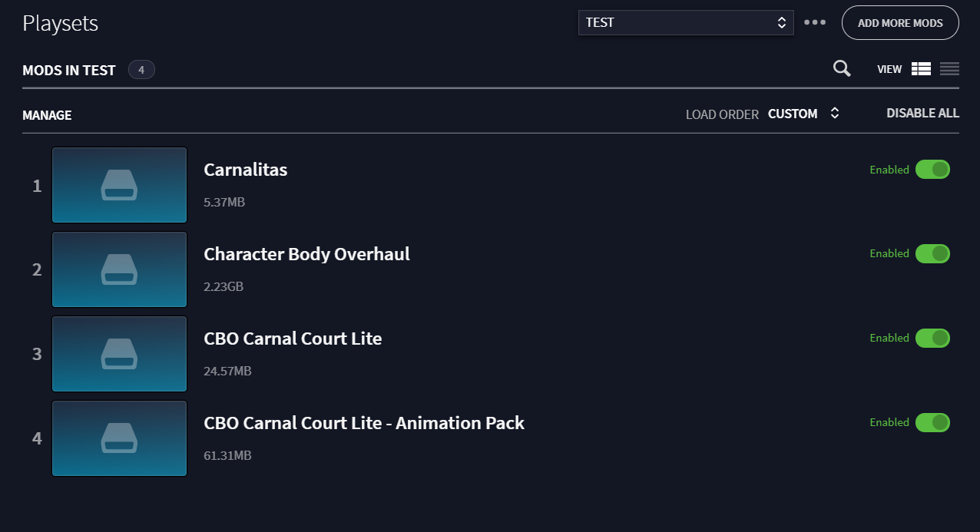Click the Animation Pack mod thumbnail

pos(120,438)
